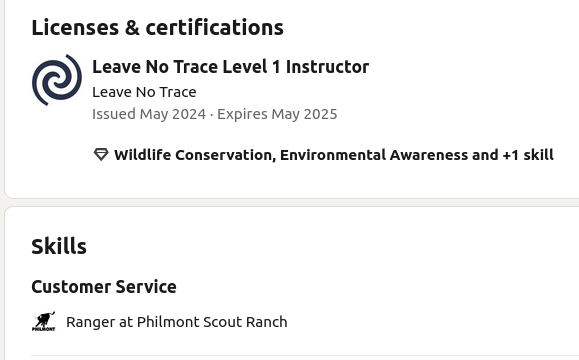Image resolution: width=579 pixels, height=360 pixels.
Task: Click 'Scout Ranch' in the Ranger entry
Action: point(245,322)
